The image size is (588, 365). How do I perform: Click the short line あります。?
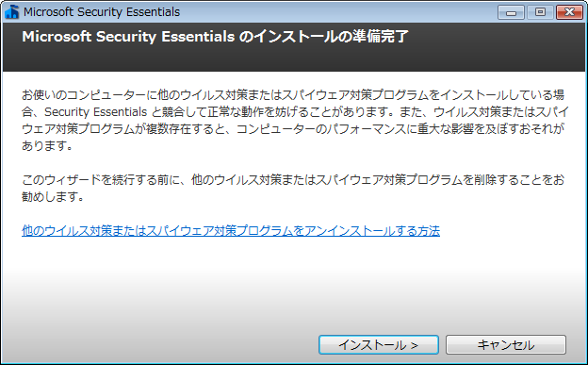coord(47,145)
